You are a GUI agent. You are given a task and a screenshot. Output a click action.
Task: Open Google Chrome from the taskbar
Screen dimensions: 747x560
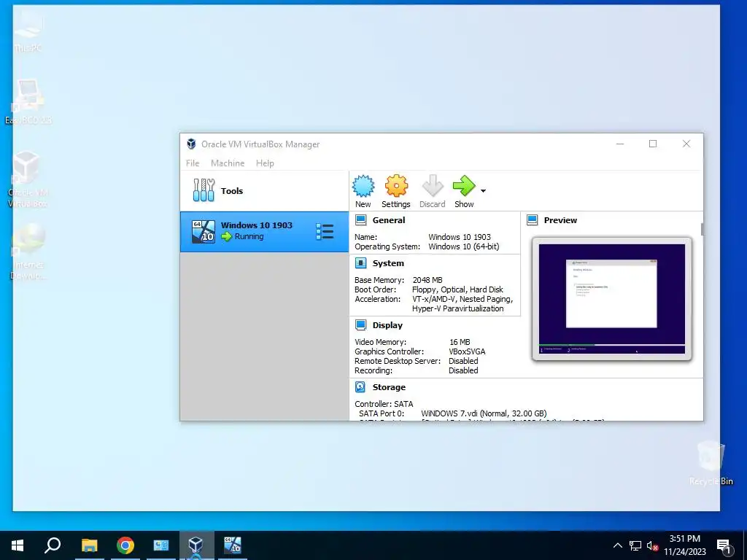[x=125, y=545]
